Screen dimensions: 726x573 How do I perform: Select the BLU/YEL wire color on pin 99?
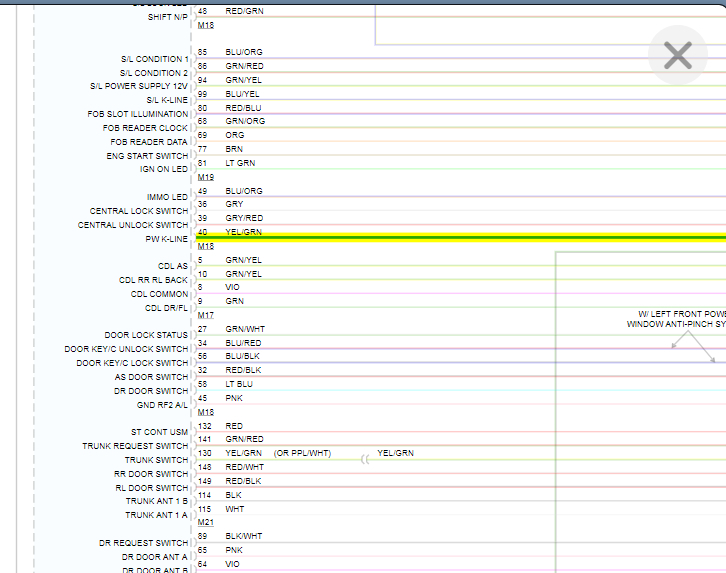coord(242,94)
